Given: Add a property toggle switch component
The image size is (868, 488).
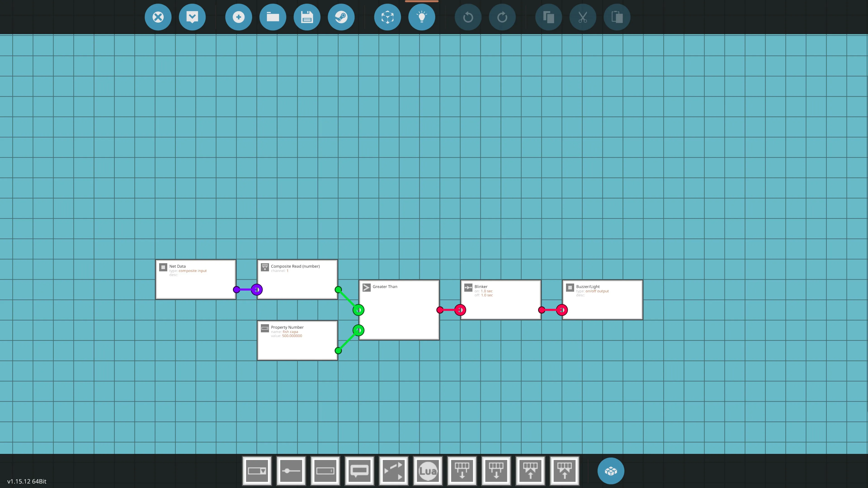Looking at the screenshot, I should pyautogui.click(x=394, y=470).
